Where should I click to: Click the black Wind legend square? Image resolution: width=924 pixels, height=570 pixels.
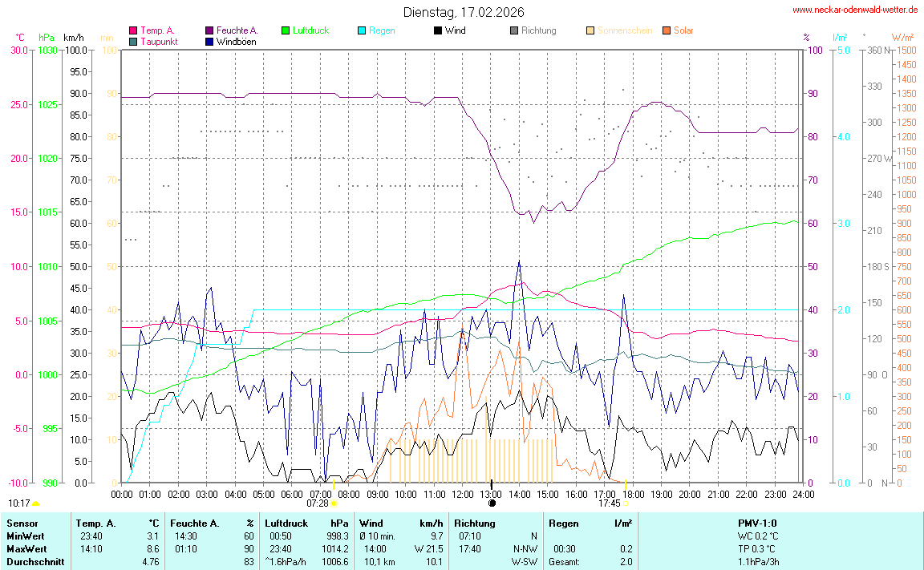click(x=438, y=30)
